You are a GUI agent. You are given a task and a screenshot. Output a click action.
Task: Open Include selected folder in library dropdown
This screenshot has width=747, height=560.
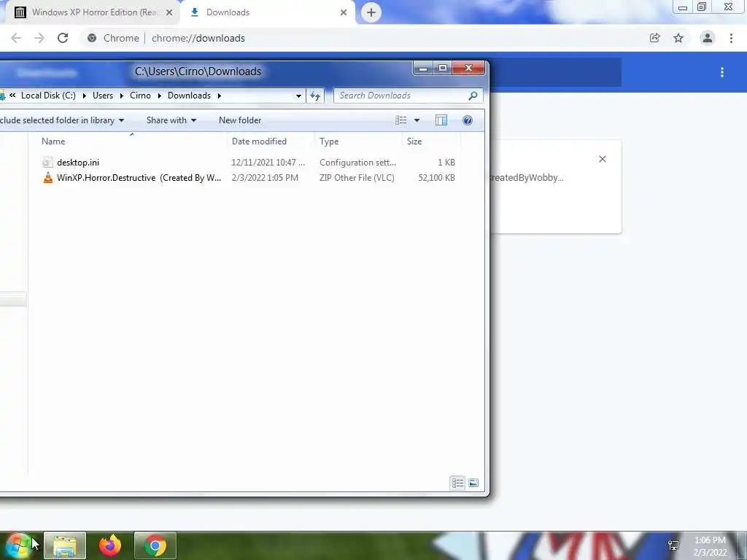tap(63, 120)
